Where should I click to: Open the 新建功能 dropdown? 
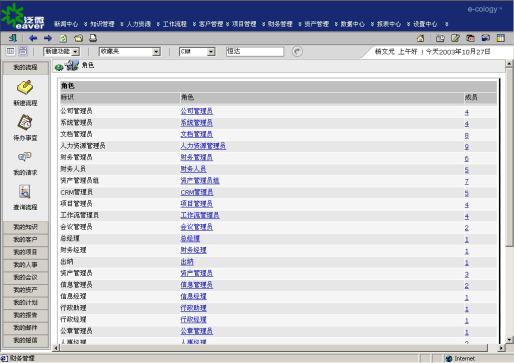pos(61,52)
